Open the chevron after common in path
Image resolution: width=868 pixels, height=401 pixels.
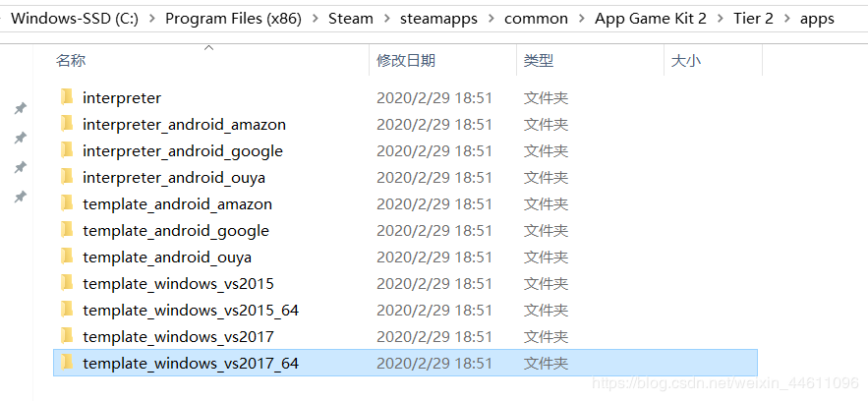581,19
